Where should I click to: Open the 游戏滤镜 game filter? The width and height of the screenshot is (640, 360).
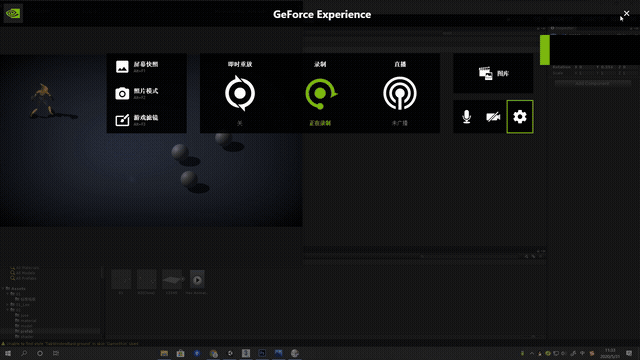point(137,120)
